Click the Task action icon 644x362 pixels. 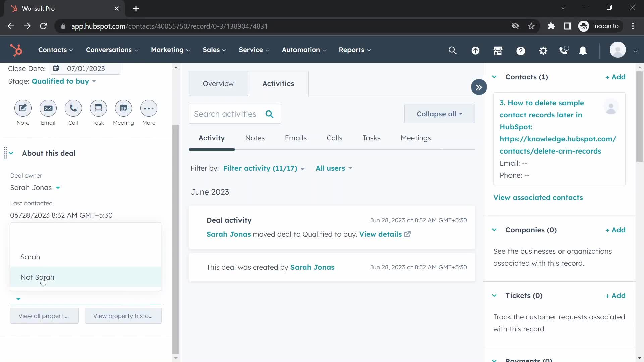(x=98, y=108)
